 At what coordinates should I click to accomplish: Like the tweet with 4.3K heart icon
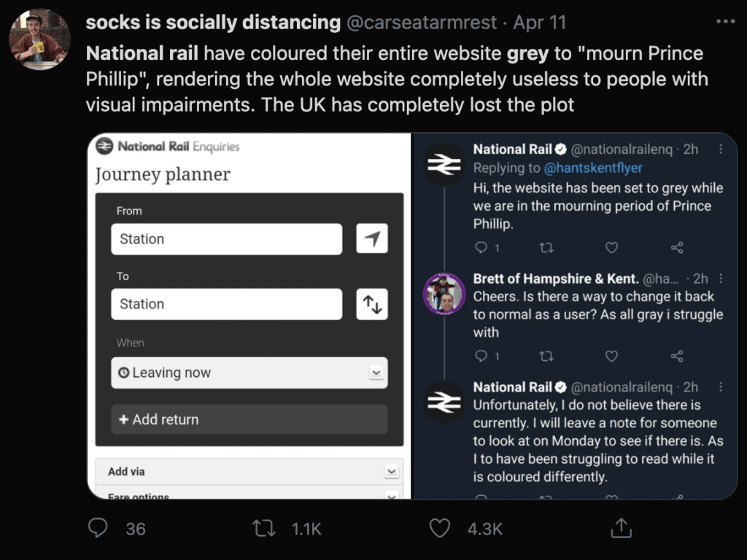click(x=439, y=528)
